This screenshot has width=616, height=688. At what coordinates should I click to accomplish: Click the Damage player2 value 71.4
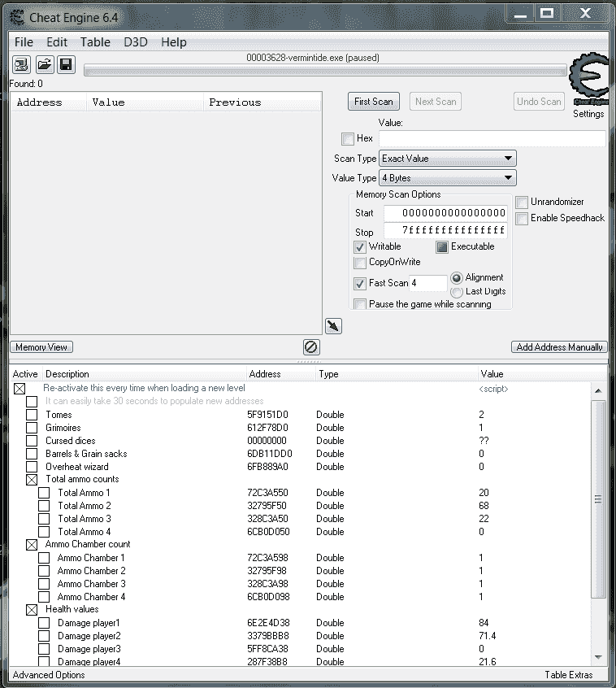pyautogui.click(x=487, y=636)
